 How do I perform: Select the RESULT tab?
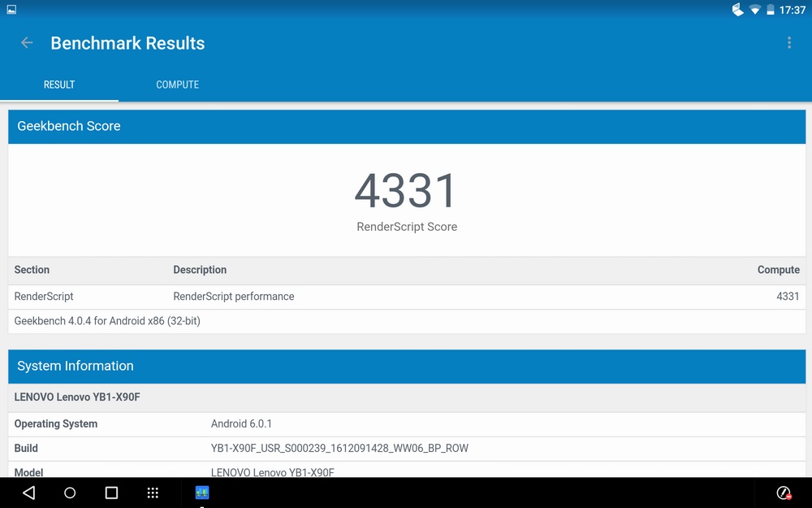[x=59, y=85]
